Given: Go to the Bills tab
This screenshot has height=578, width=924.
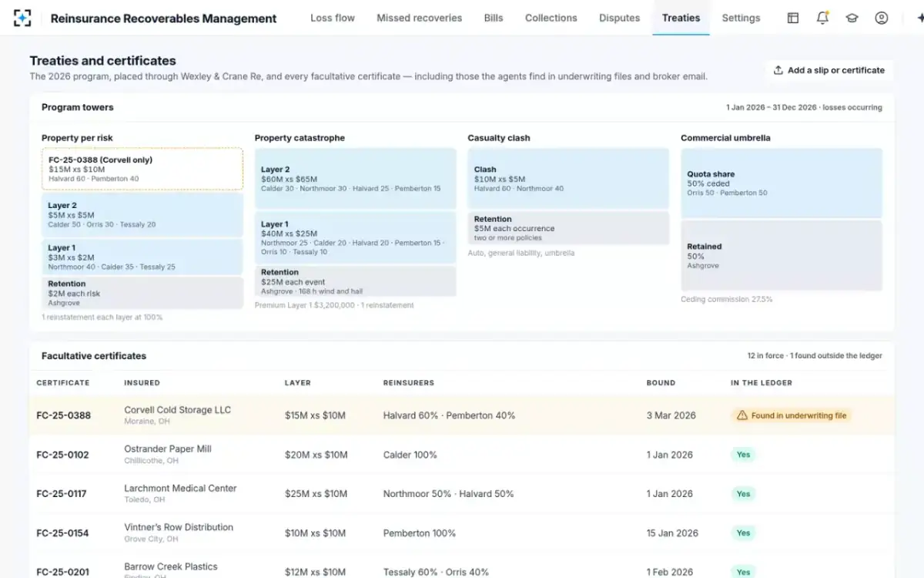Looking at the screenshot, I should [494, 18].
